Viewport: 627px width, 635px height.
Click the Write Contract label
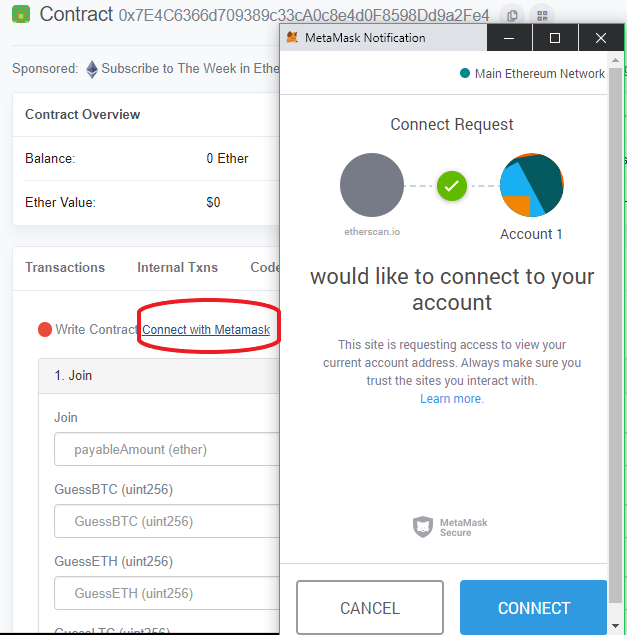click(x=96, y=329)
